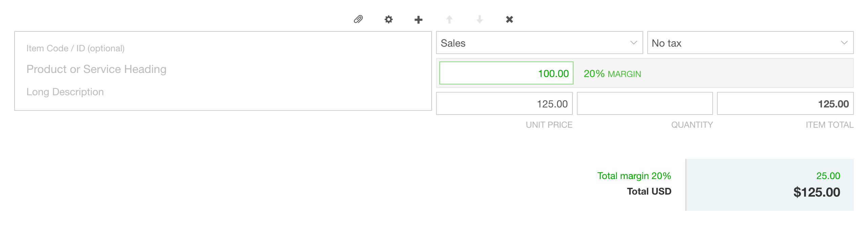Click the Total margin 20% text
The image size is (868, 226).
tap(634, 176)
